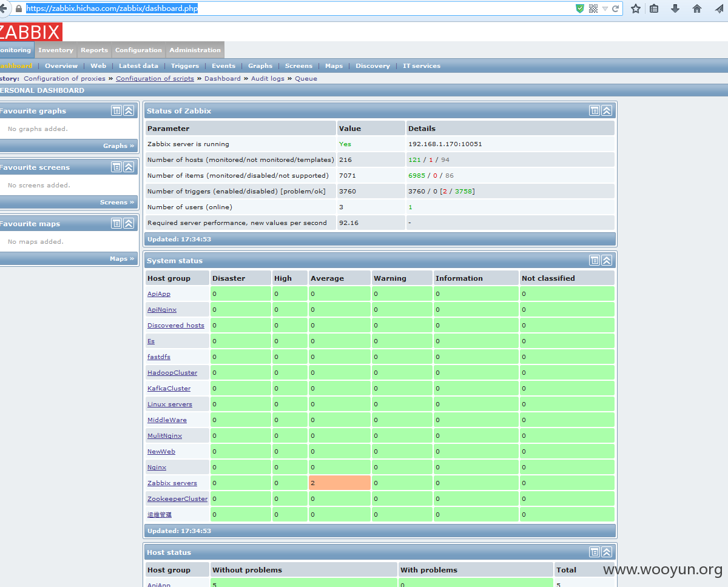728x587 pixels.
Task: Open Maps submenu item
Action: coord(334,65)
